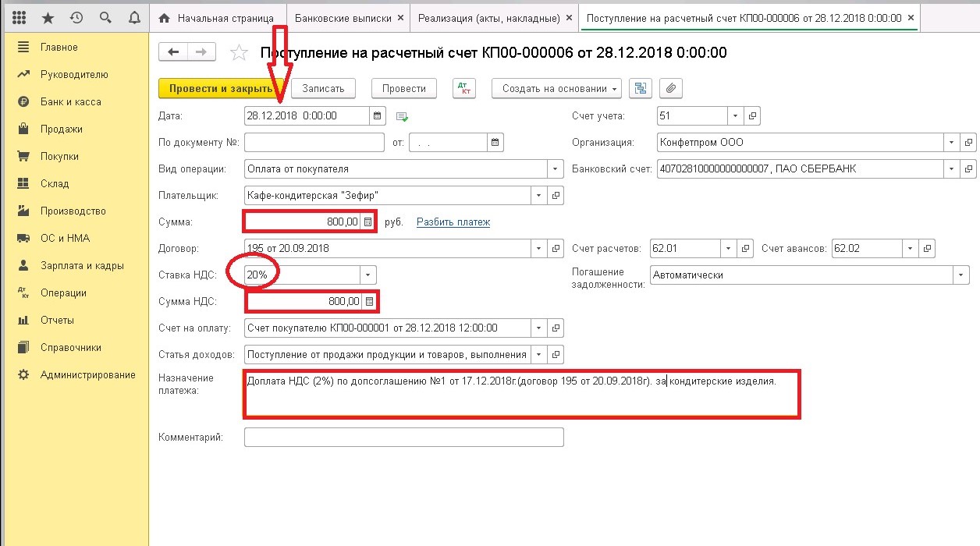
Task: Open Отчеты section in sidebar
Action: click(x=58, y=320)
